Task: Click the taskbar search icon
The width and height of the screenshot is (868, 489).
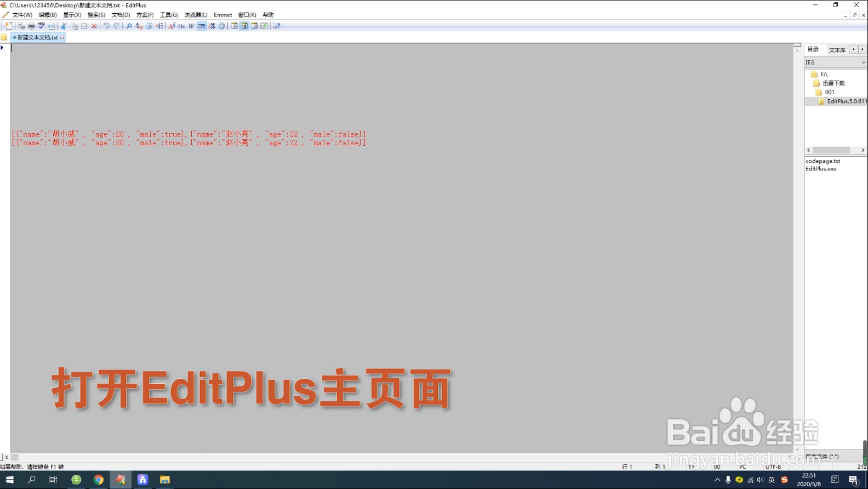Action: coord(32,480)
